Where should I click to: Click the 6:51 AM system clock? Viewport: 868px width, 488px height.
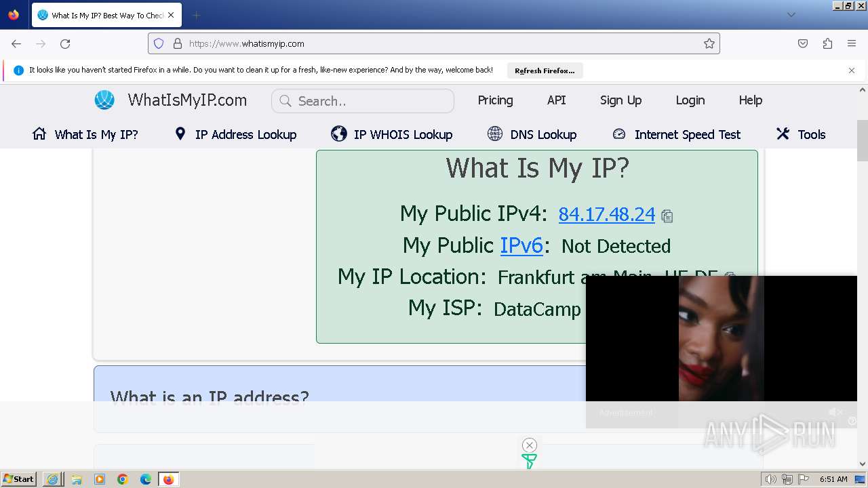coord(833,479)
